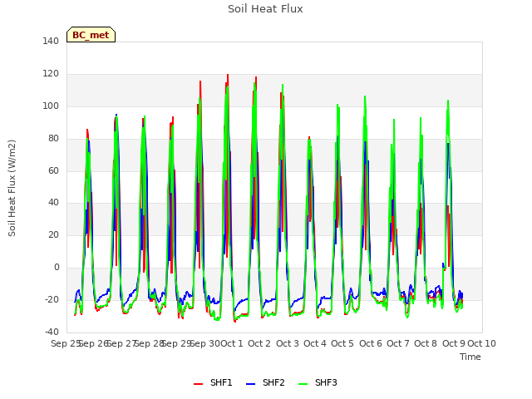Click the Oct 6 x-axis date label
The width and height of the screenshot is (532, 399).
point(371,343)
